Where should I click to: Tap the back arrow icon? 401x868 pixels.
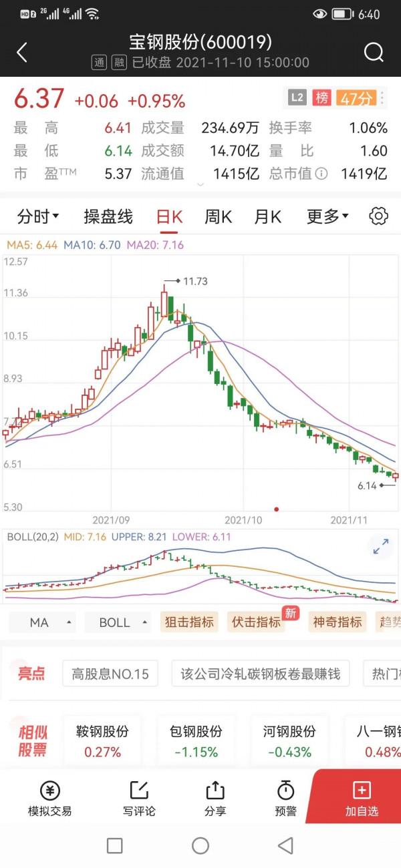pos(22,52)
